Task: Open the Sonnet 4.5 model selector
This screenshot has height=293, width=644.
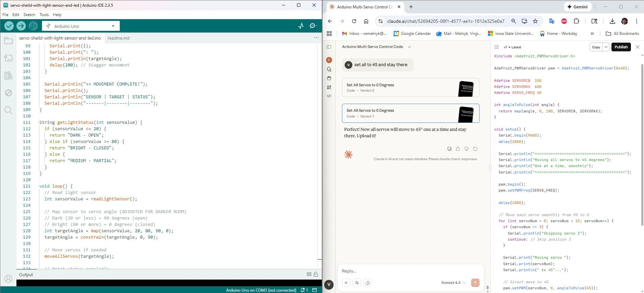Action: coord(453,283)
